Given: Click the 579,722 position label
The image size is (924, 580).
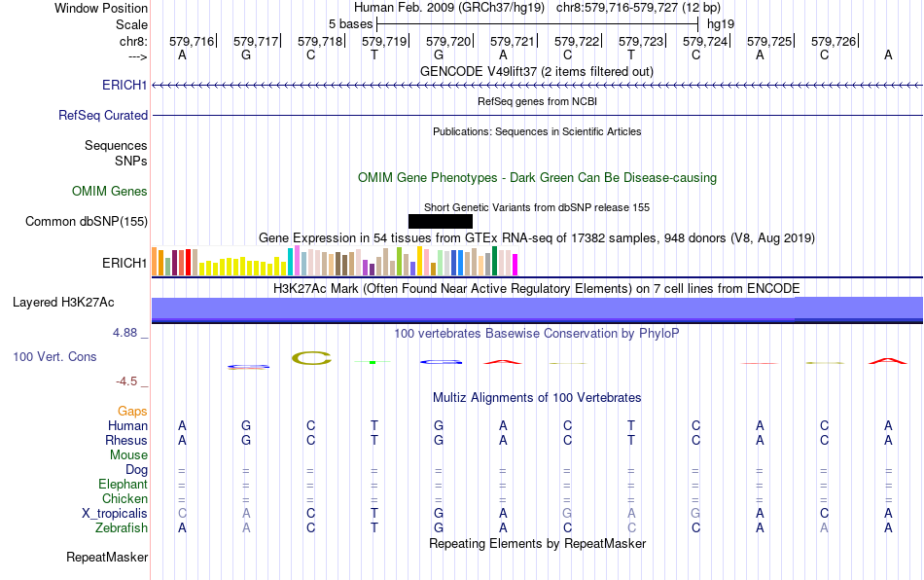Looking at the screenshot, I should (x=577, y=41).
